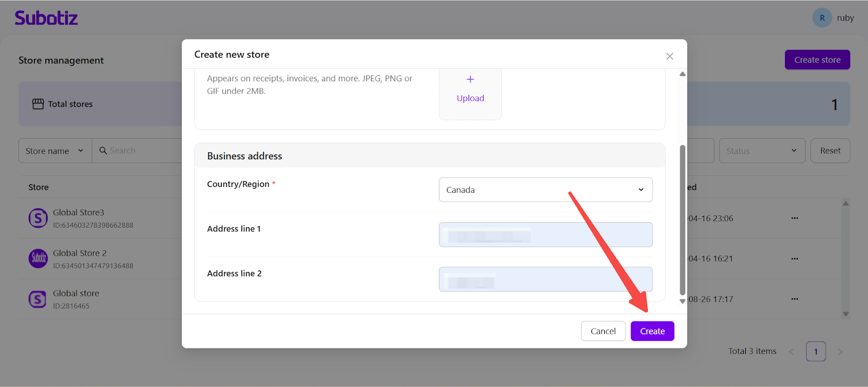Click the ruby user avatar
Image resolution: width=868 pixels, height=387 pixels.
point(822,18)
